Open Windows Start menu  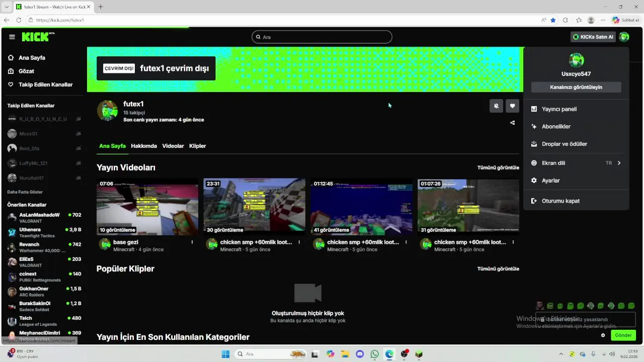[225, 354]
